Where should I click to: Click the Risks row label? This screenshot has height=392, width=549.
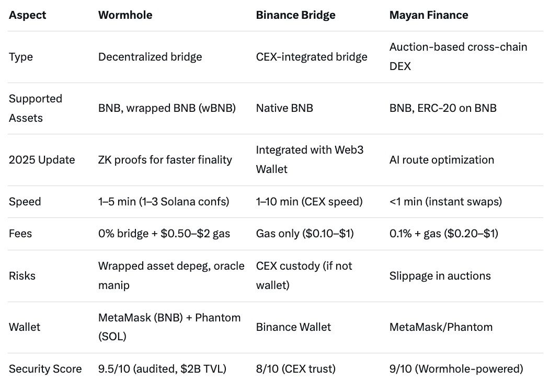click(22, 275)
